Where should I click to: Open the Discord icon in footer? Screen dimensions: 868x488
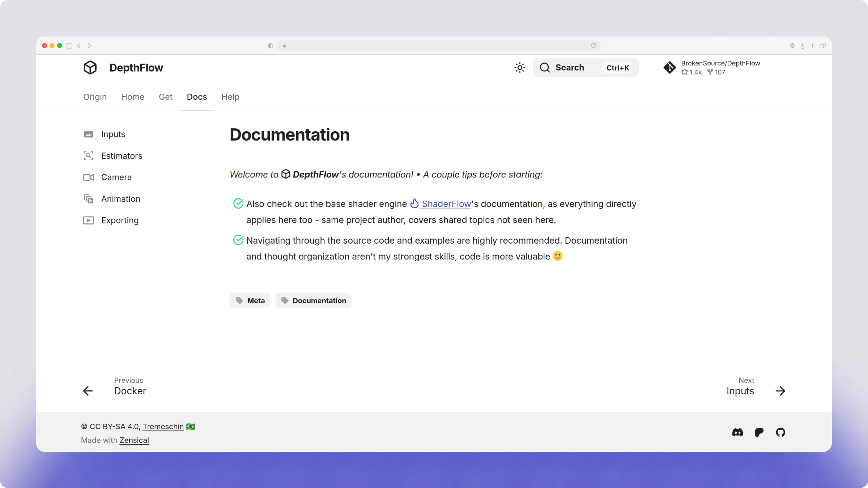pos(738,432)
